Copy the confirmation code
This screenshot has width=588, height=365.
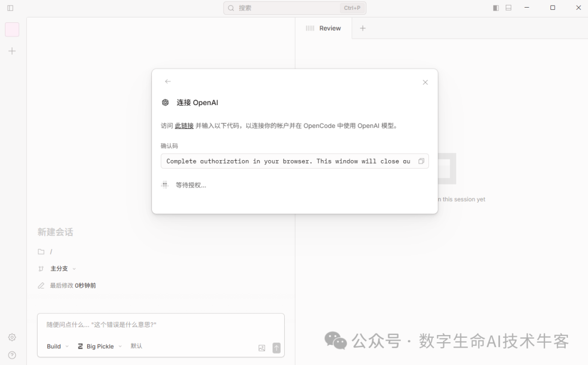pyautogui.click(x=421, y=161)
